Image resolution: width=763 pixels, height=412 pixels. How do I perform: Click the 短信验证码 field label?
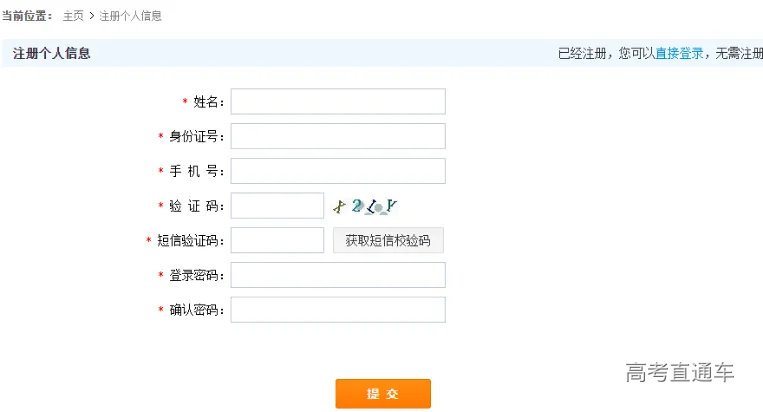[190, 241]
